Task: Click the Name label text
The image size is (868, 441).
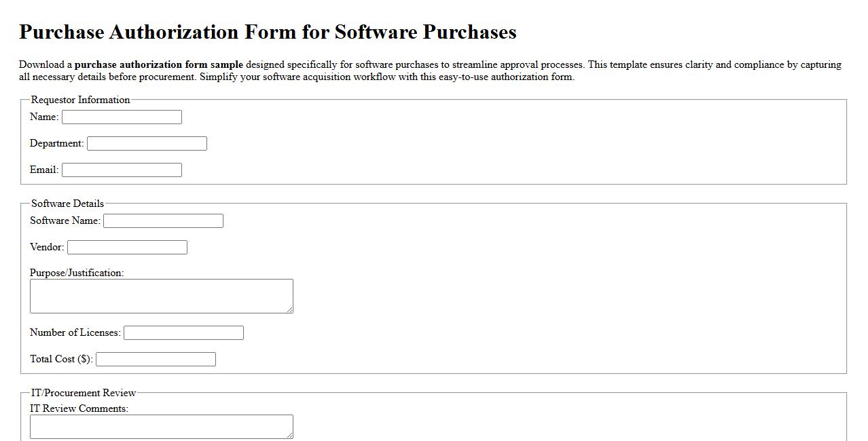Action: [x=43, y=117]
